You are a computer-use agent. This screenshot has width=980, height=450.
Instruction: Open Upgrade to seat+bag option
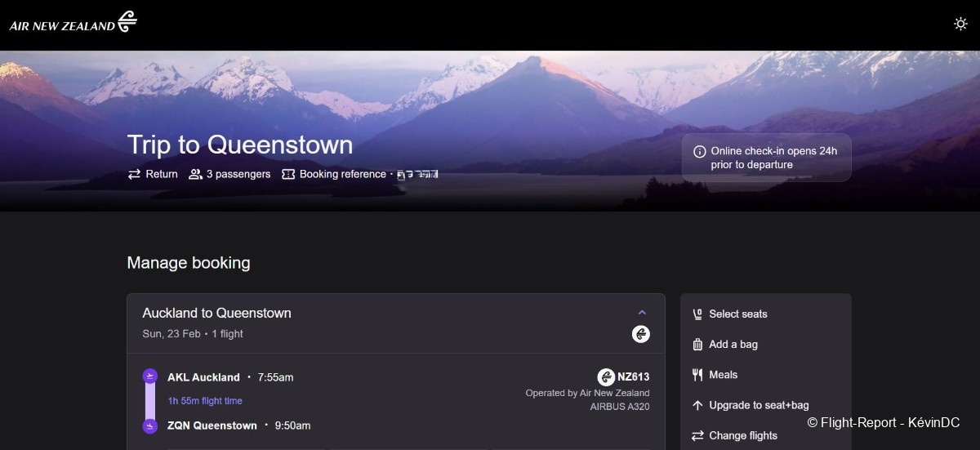tap(765, 405)
